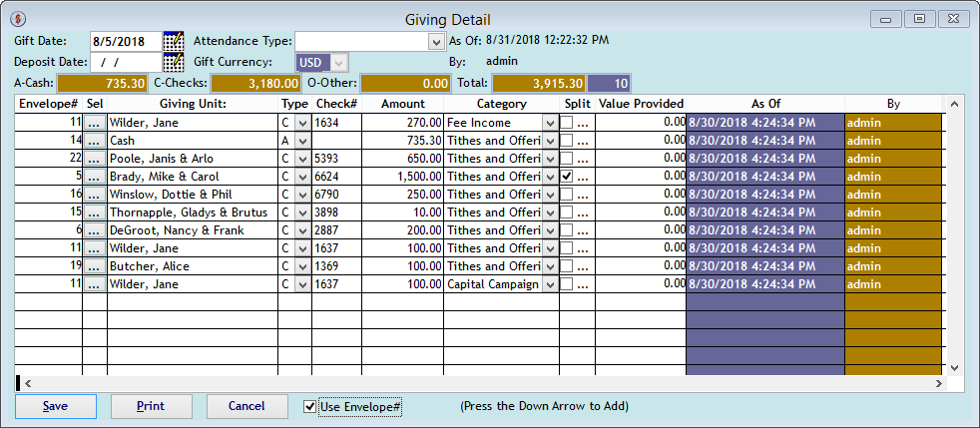Click the Gift Date field showing 8/5/2018
The width and height of the screenshot is (980, 428).
[x=127, y=42]
